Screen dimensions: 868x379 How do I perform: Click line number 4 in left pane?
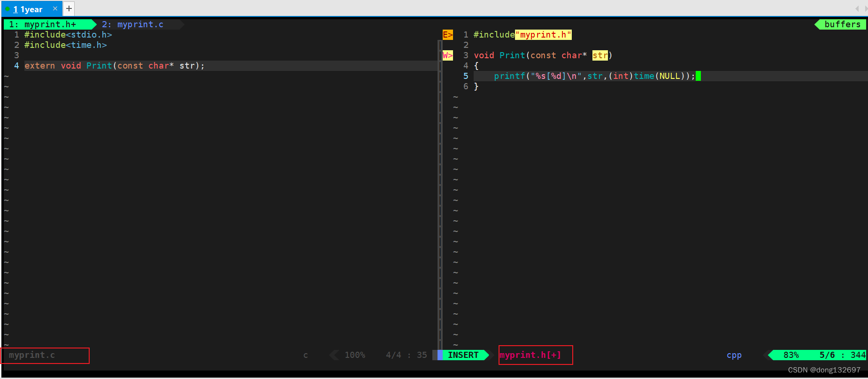16,66
